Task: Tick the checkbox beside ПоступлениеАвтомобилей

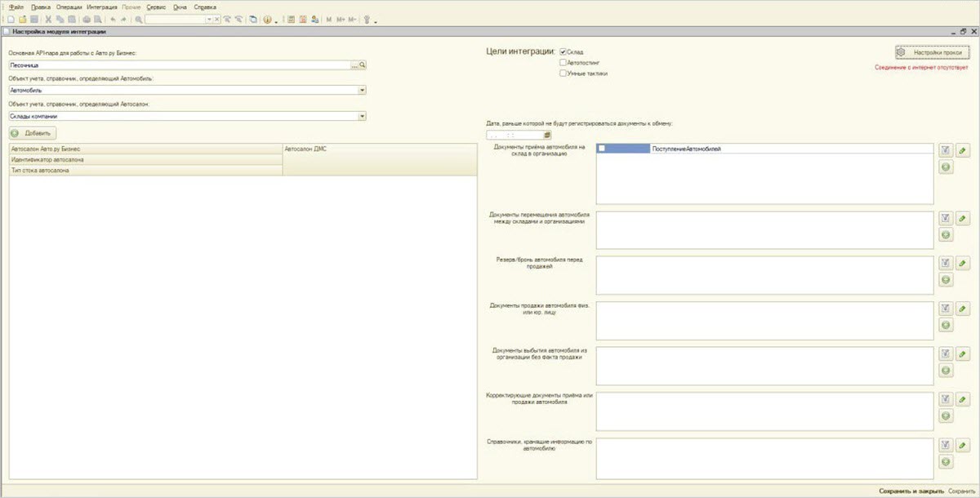Action: point(602,149)
